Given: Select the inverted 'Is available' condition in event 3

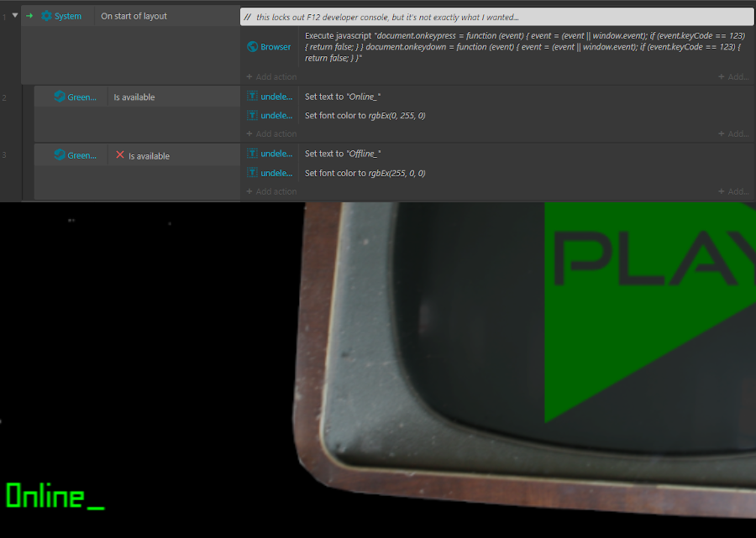Looking at the screenshot, I should pyautogui.click(x=149, y=155).
